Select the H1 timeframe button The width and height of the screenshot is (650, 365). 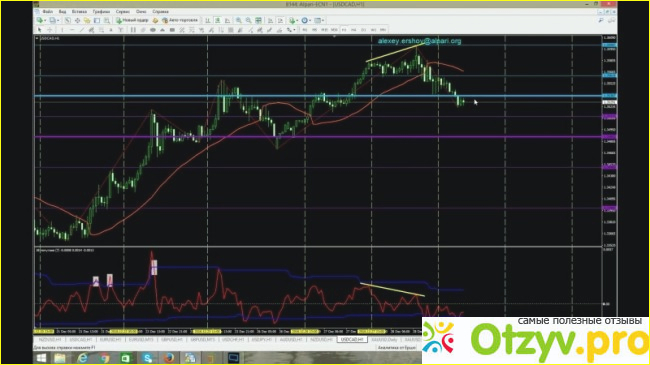(344, 30)
